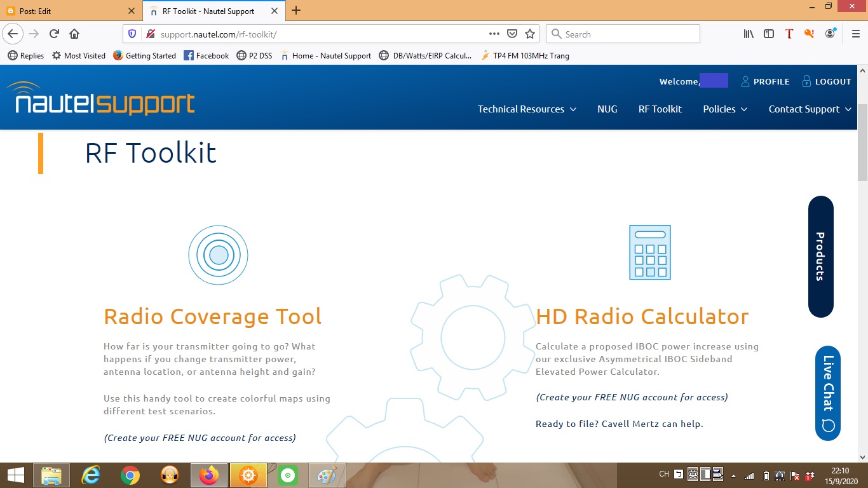The image size is (868, 488).
Task: Click the network signal tray icon
Action: [750, 475]
